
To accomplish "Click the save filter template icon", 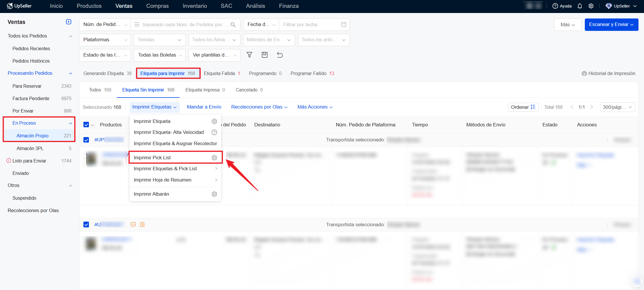I will [264, 55].
